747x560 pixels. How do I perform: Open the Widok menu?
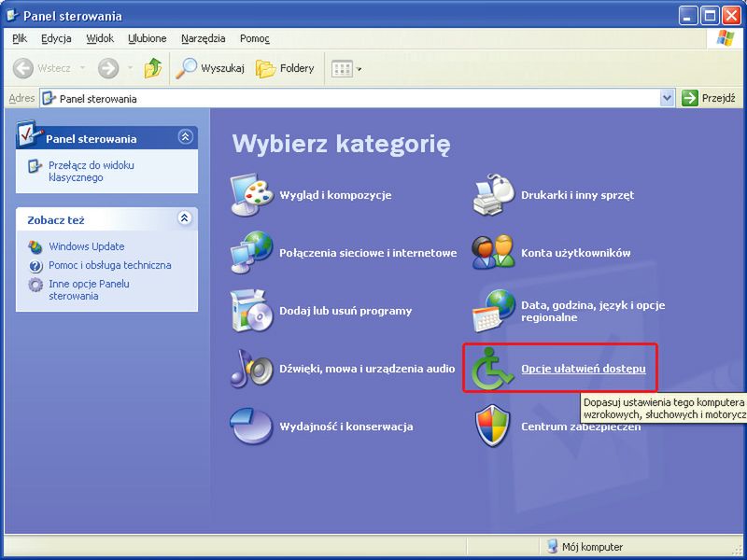100,38
